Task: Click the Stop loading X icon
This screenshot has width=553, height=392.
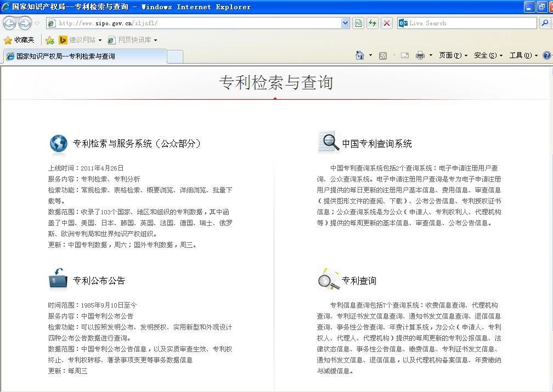Action: pos(387,23)
